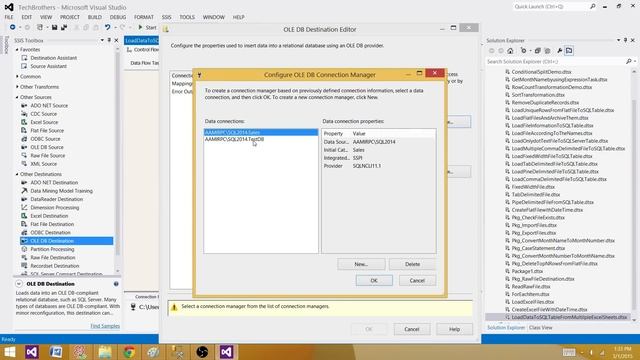Click the Navigate Backward toolbar icon
The height and width of the screenshot is (360, 640).
point(13,27)
